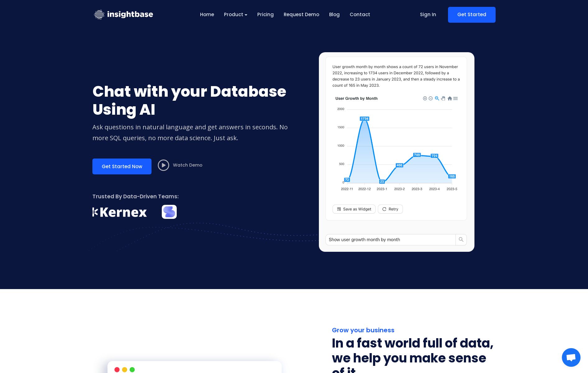Select the Home navigation item
588x373 pixels.
pyautogui.click(x=207, y=15)
